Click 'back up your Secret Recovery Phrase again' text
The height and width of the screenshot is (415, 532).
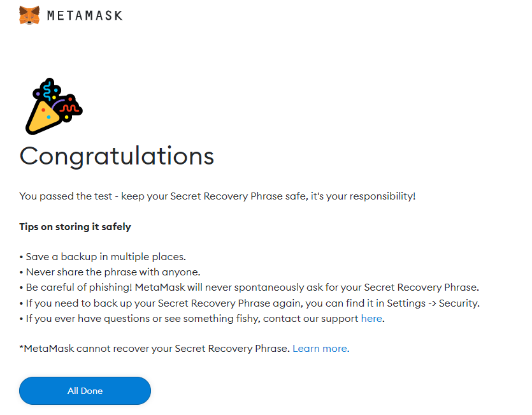198,303
